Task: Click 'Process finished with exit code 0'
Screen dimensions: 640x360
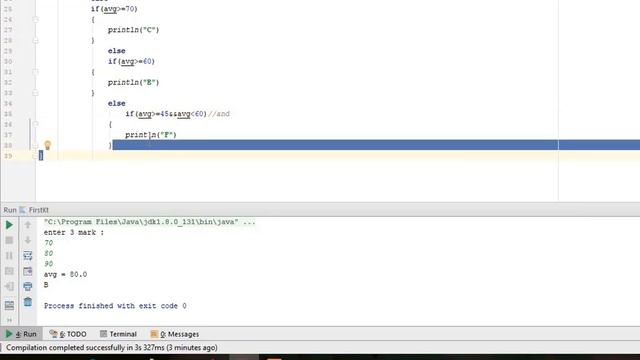Action: (115, 306)
